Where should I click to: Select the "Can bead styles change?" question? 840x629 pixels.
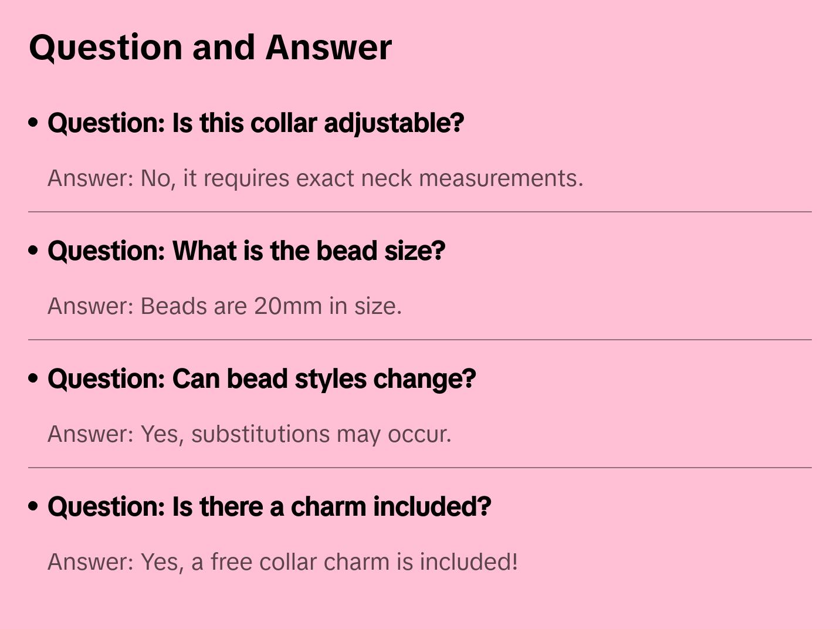[262, 379]
